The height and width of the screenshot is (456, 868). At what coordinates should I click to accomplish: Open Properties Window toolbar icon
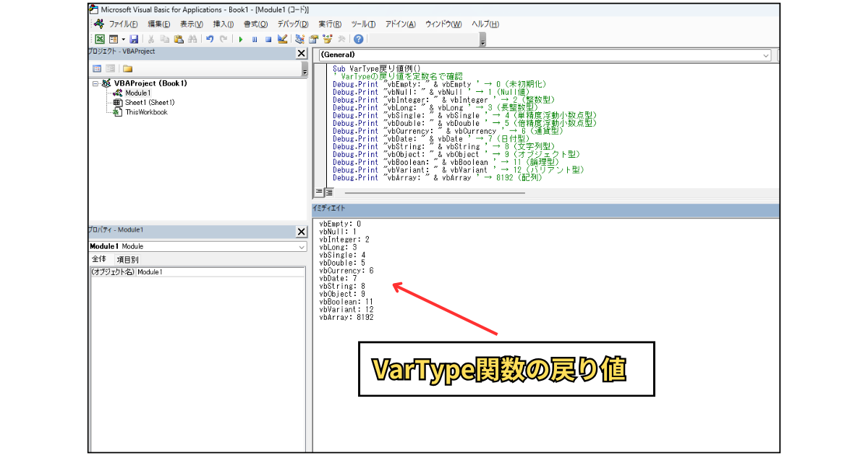313,39
